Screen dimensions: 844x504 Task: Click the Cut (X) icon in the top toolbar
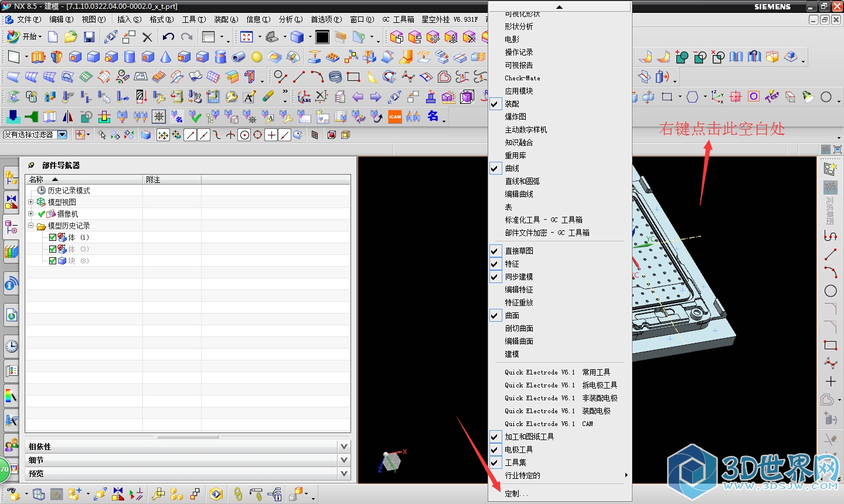click(147, 37)
